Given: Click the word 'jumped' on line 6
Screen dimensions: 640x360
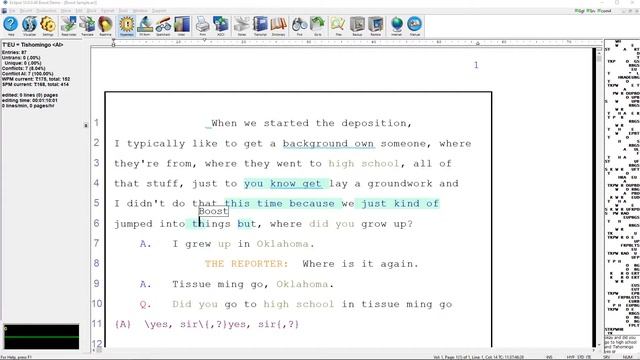Looking at the screenshot, I should 133,224.
